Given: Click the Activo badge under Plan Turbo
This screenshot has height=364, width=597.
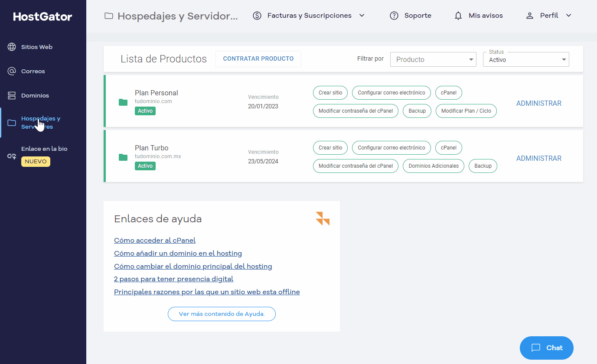Looking at the screenshot, I should [x=145, y=166].
